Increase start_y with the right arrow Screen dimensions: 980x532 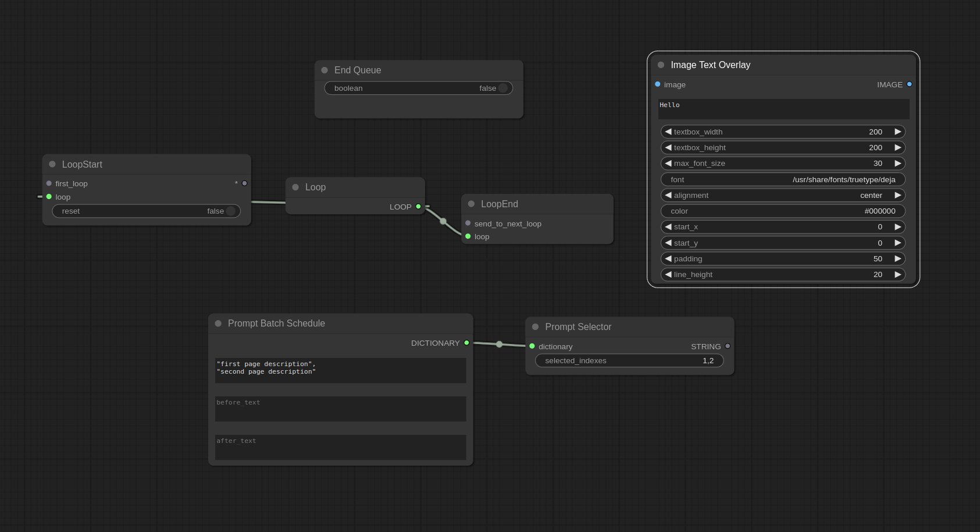point(898,243)
